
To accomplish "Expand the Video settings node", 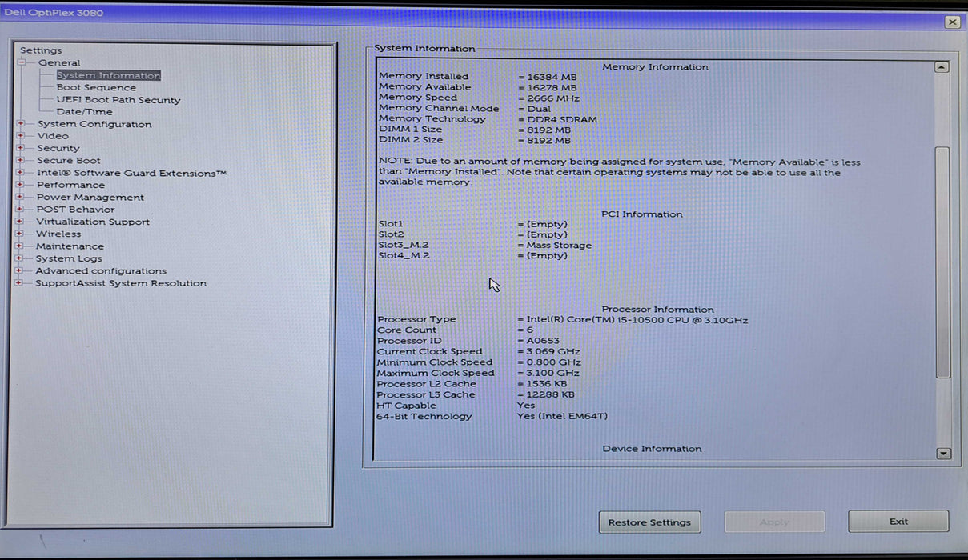I will [20, 136].
